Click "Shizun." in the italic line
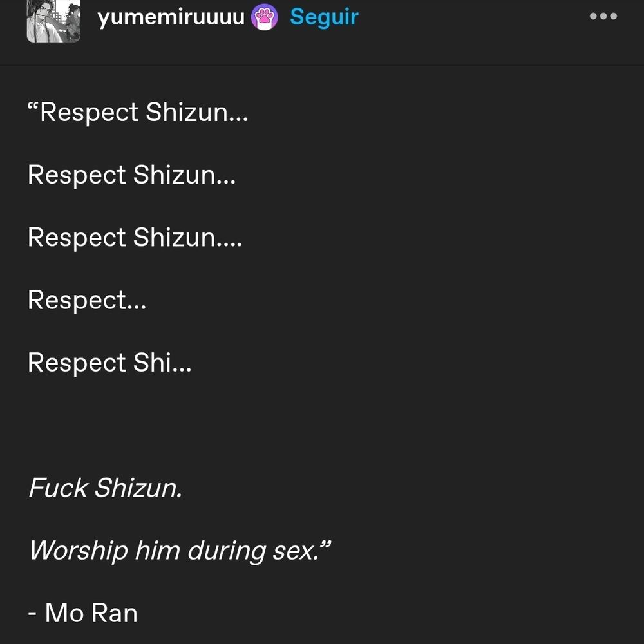This screenshot has height=644, width=644. click(x=138, y=488)
